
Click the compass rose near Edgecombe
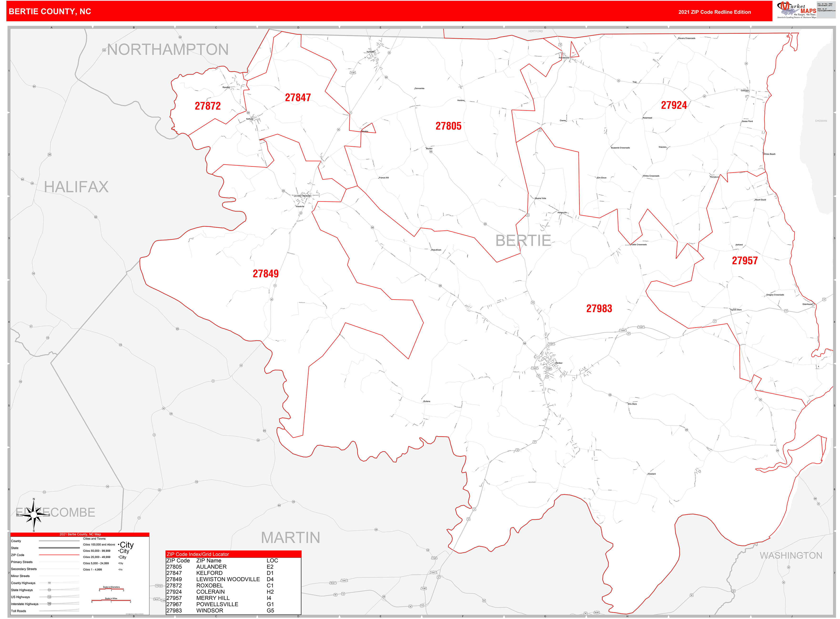34,514
